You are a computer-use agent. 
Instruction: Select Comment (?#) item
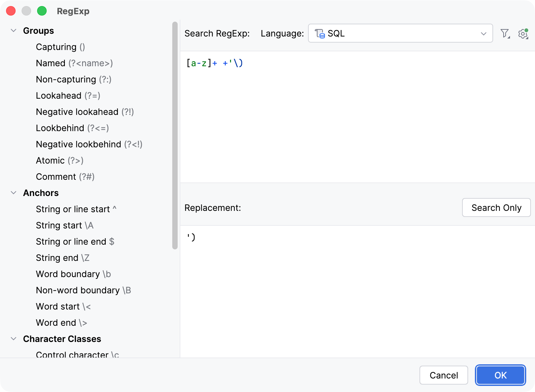tap(65, 177)
